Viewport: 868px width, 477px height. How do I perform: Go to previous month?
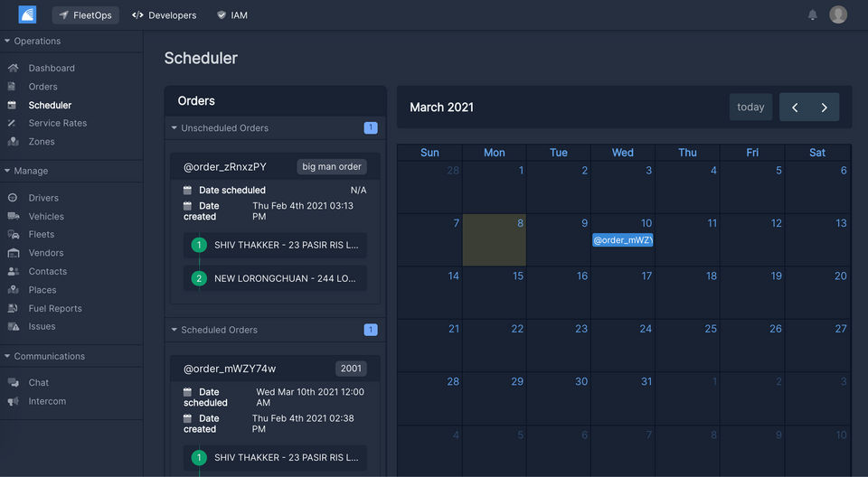795,108
